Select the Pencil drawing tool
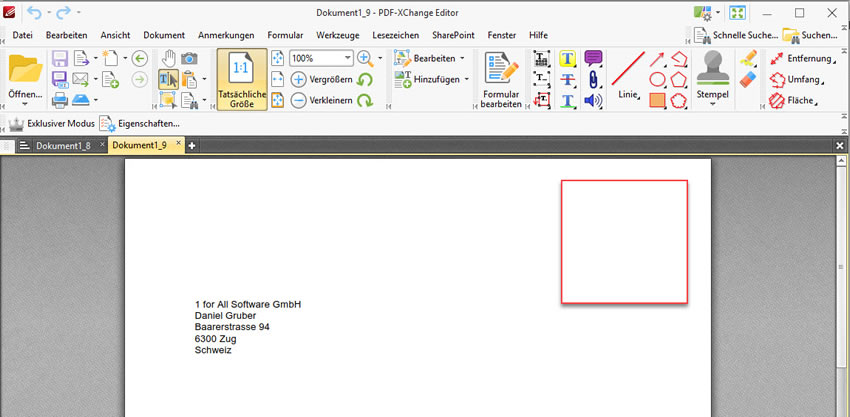 point(749,58)
